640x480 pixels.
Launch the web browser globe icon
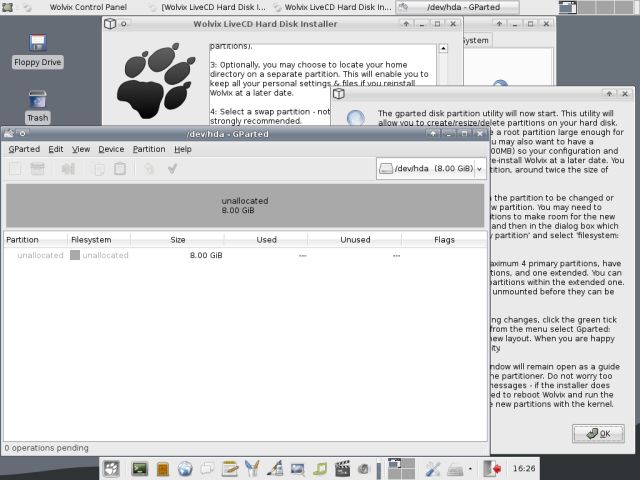click(x=185, y=469)
